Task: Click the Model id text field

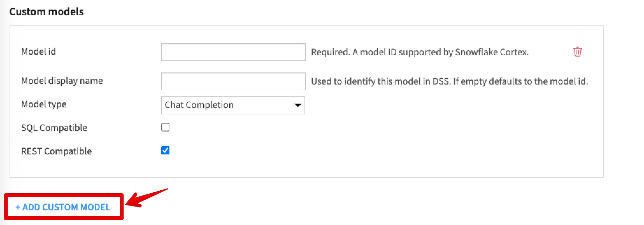Action: coord(233,52)
